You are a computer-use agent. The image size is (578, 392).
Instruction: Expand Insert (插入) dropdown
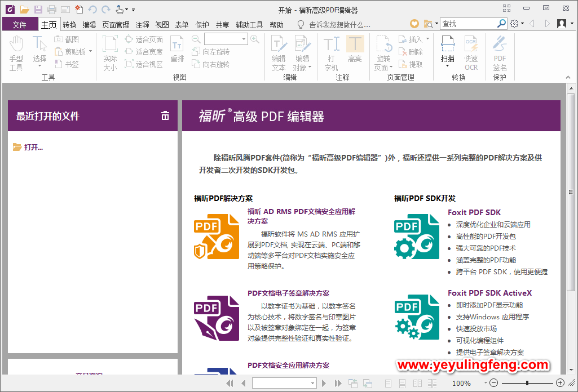pyautogui.click(x=427, y=39)
